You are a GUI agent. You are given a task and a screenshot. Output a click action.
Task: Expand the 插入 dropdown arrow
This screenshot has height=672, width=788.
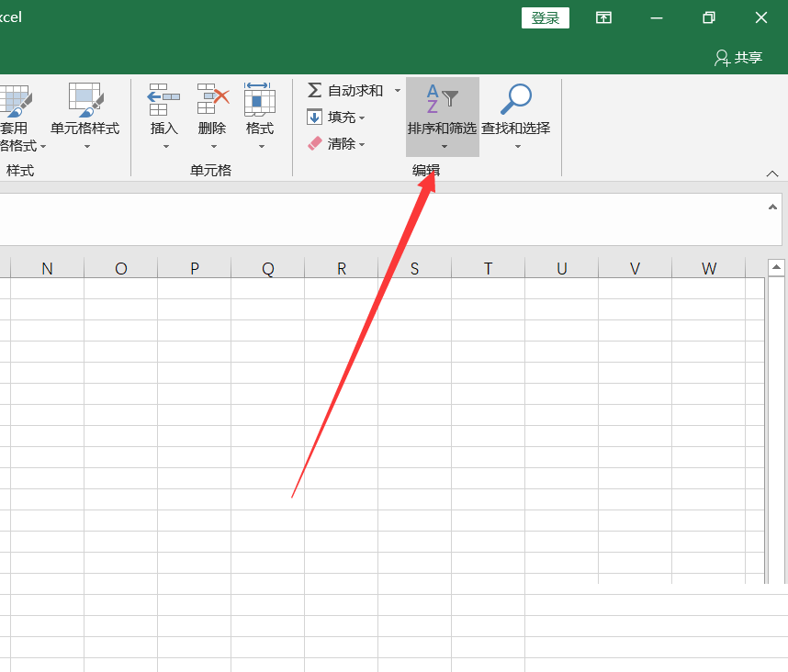pyautogui.click(x=166, y=147)
